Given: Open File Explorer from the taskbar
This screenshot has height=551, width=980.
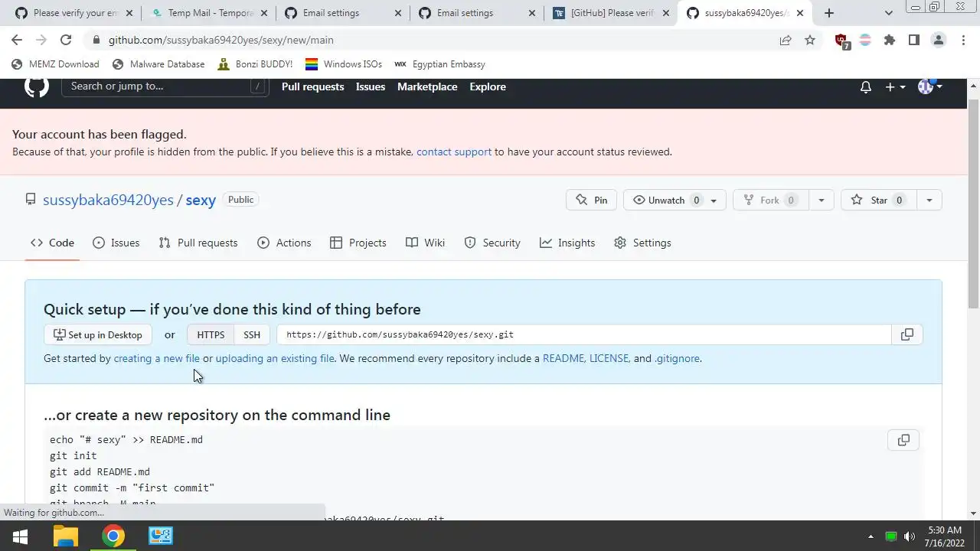Looking at the screenshot, I should (x=66, y=536).
